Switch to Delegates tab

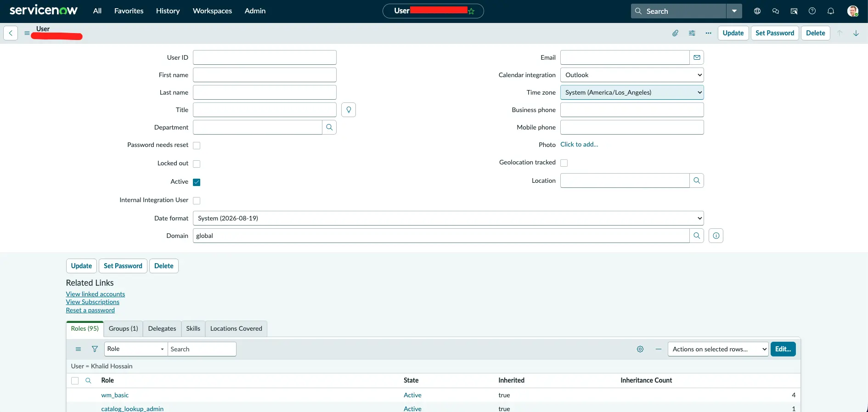tap(162, 329)
